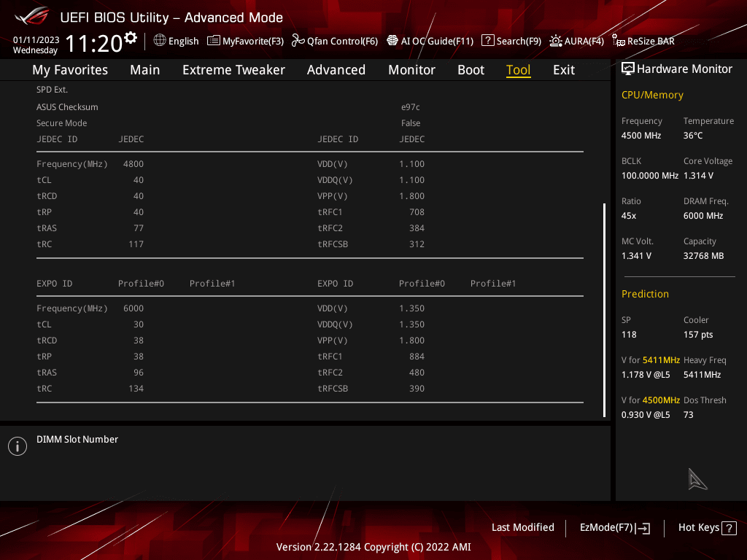Switch to the Boot tab

(471, 69)
